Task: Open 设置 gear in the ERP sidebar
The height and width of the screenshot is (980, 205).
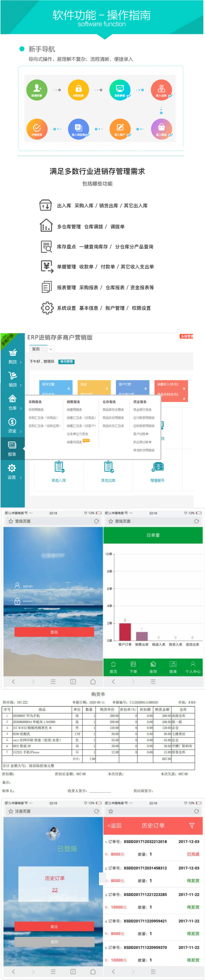Action: pos(13,472)
